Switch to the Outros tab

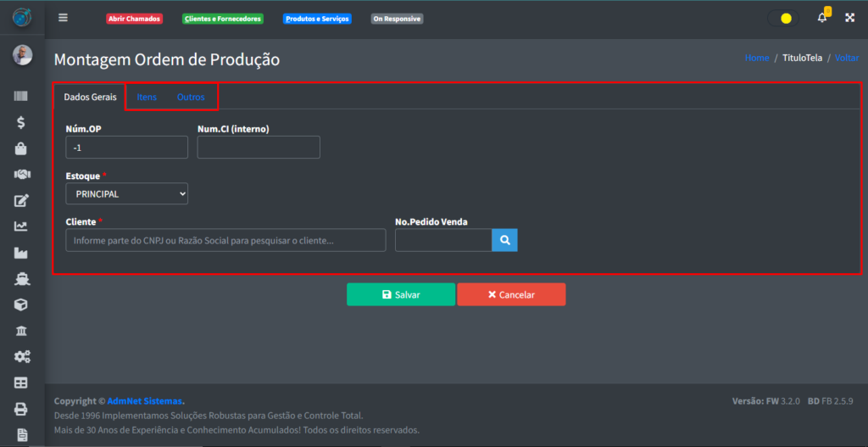coord(191,97)
